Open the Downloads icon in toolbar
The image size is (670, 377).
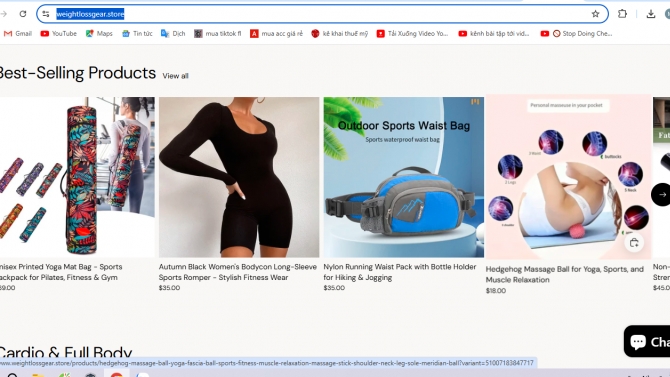point(650,14)
